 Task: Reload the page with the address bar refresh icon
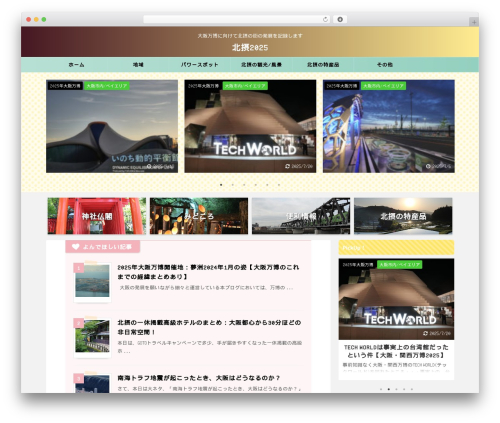[x=325, y=19]
